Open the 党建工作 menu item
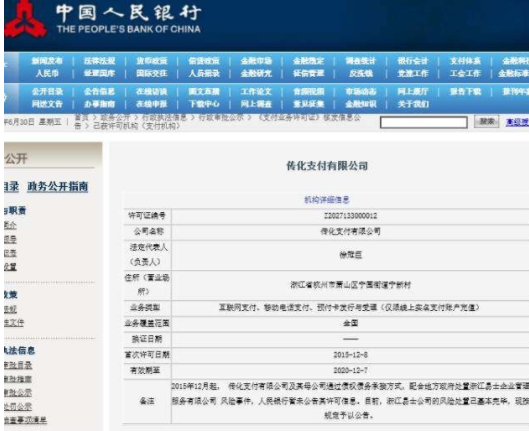Viewport: 529px width, 431px height. coord(413,73)
